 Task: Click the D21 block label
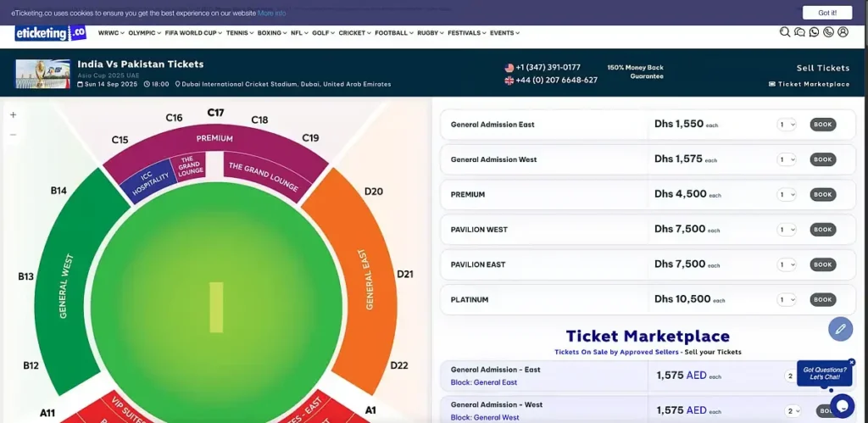[x=404, y=274]
